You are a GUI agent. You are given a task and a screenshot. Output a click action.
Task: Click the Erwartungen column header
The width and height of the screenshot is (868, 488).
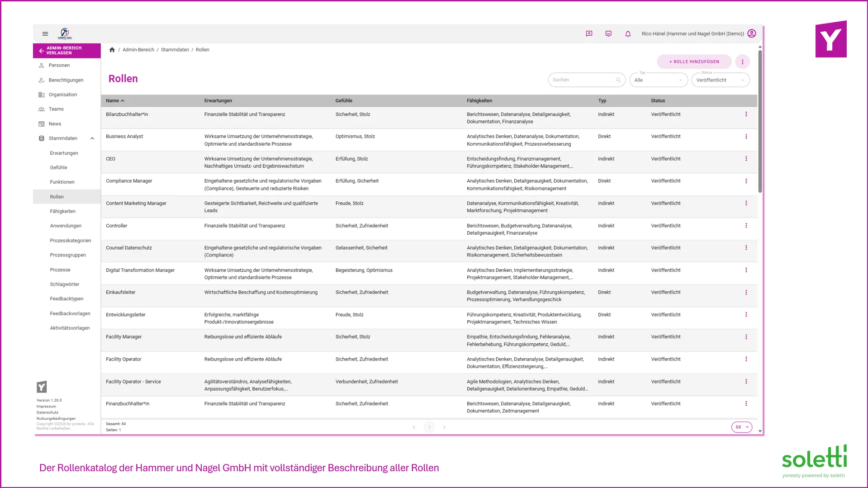point(218,101)
